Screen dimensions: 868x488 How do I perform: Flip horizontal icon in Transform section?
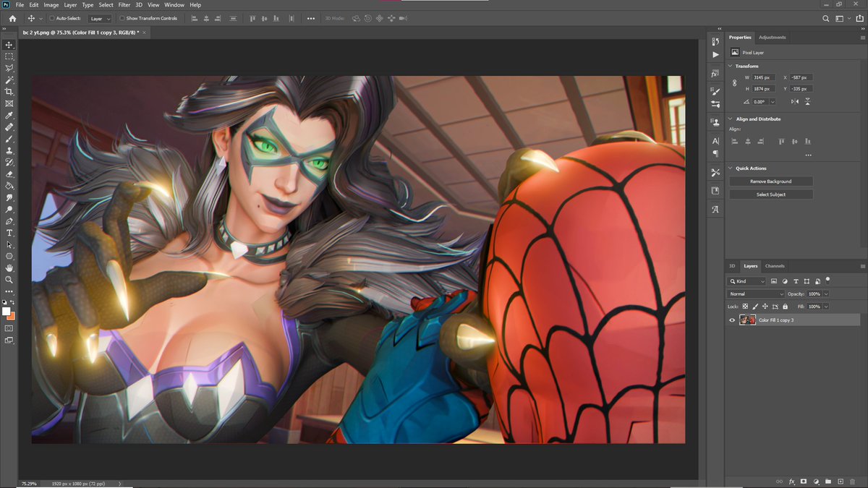[796, 102]
